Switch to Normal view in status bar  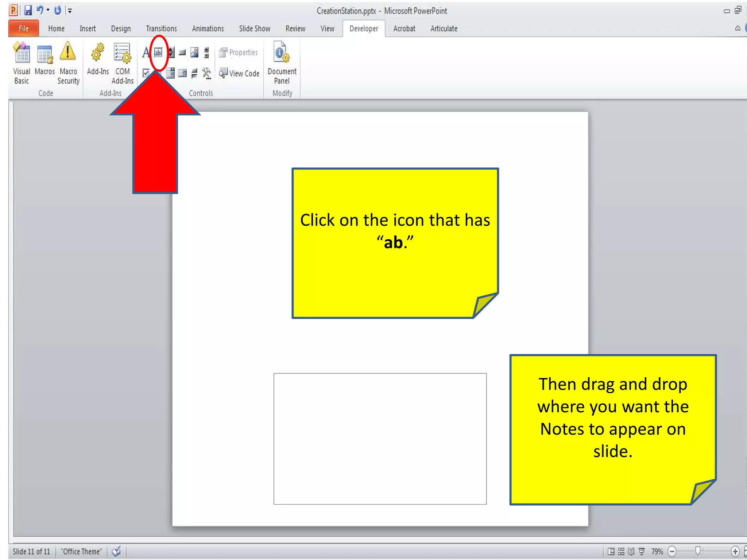click(x=611, y=551)
